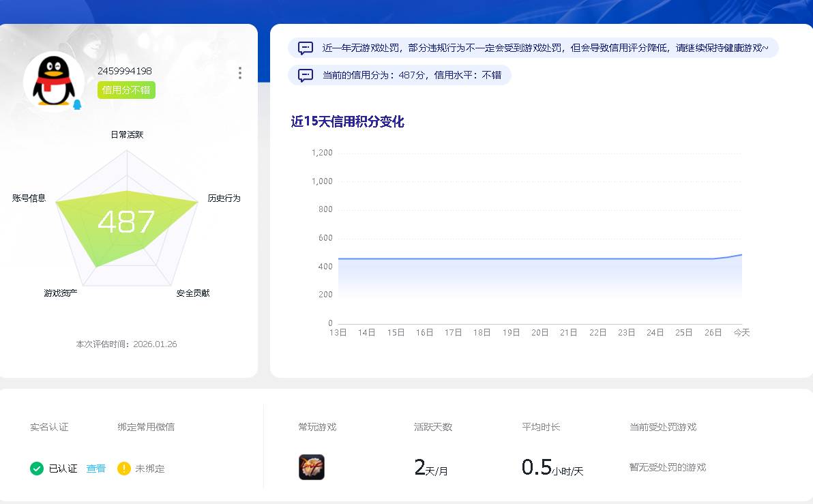Select the 日常活跃 dimension label
The width and height of the screenshot is (813, 504).
click(x=127, y=134)
